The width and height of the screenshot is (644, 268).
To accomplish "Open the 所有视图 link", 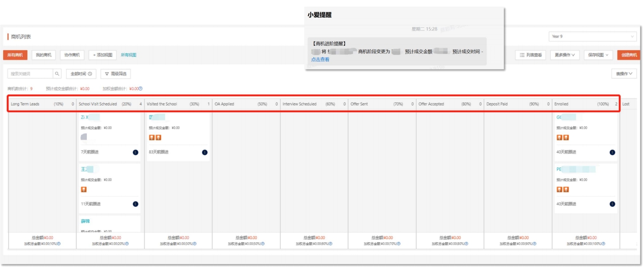I will pos(129,55).
